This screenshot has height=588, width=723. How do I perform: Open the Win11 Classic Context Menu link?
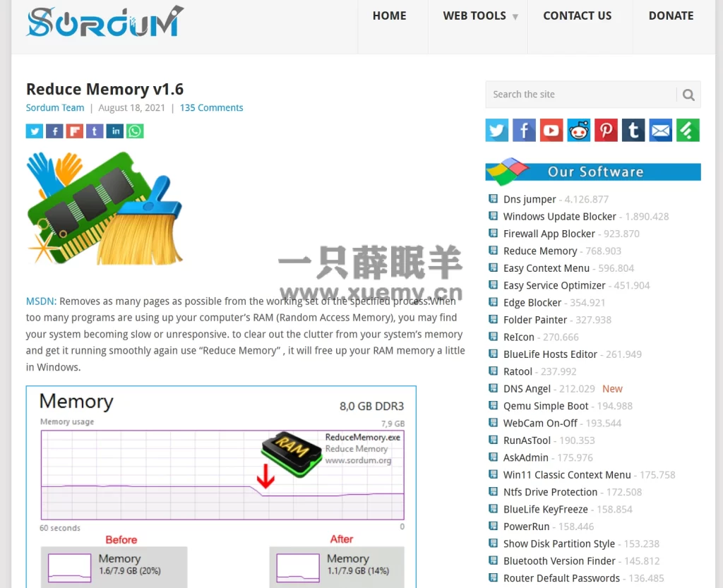567,474
